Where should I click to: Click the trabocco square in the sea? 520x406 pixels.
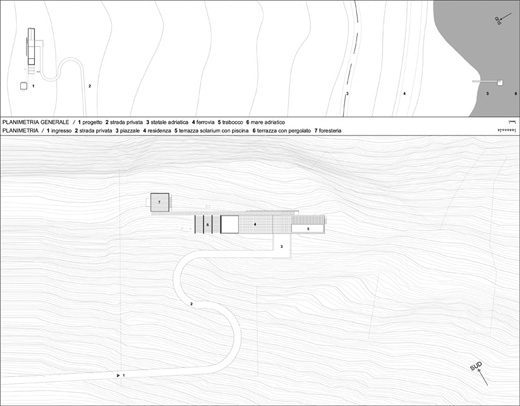click(x=500, y=83)
